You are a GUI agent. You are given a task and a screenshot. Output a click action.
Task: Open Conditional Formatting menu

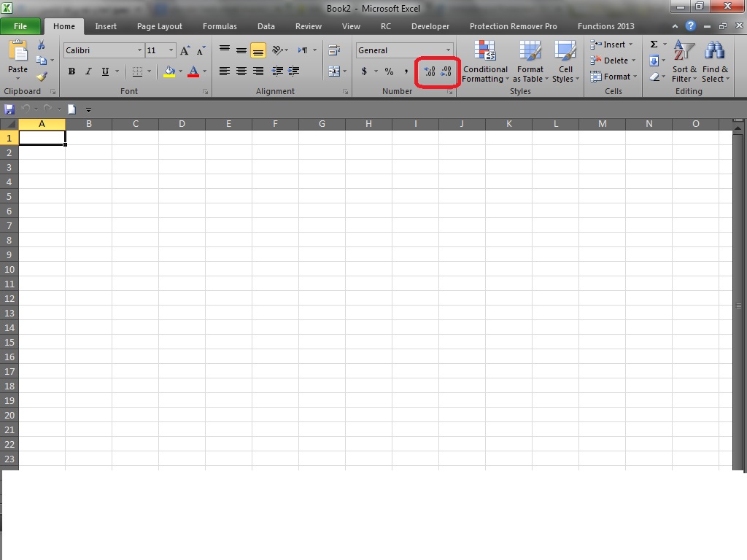pyautogui.click(x=485, y=62)
